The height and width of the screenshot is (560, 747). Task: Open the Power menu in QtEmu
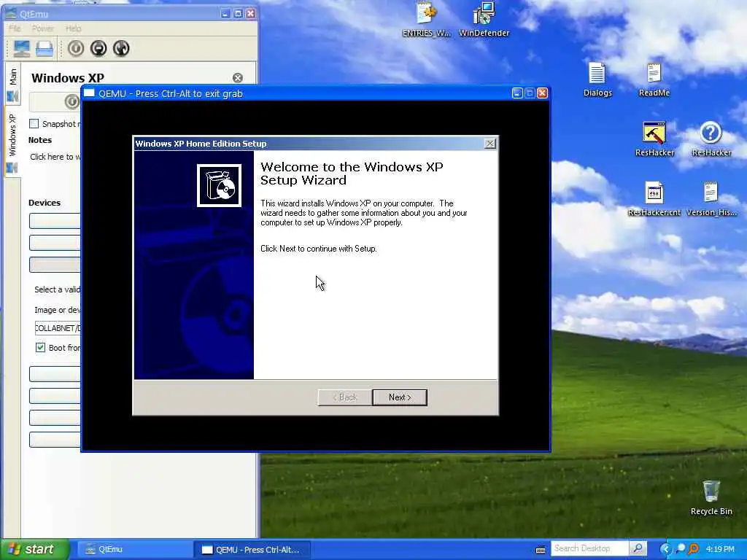(43, 28)
